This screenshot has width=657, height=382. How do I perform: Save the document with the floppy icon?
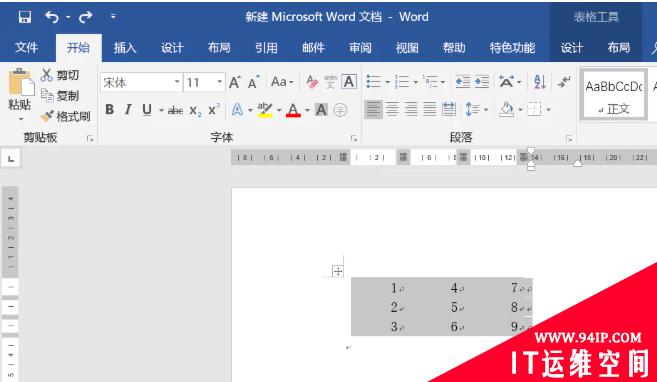click(x=25, y=17)
